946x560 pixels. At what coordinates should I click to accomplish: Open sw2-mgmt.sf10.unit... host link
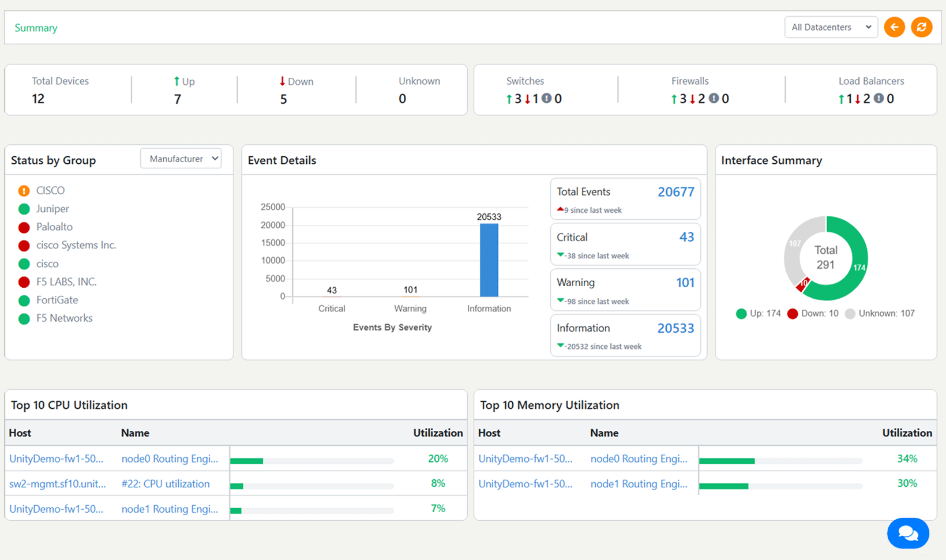tap(57, 484)
